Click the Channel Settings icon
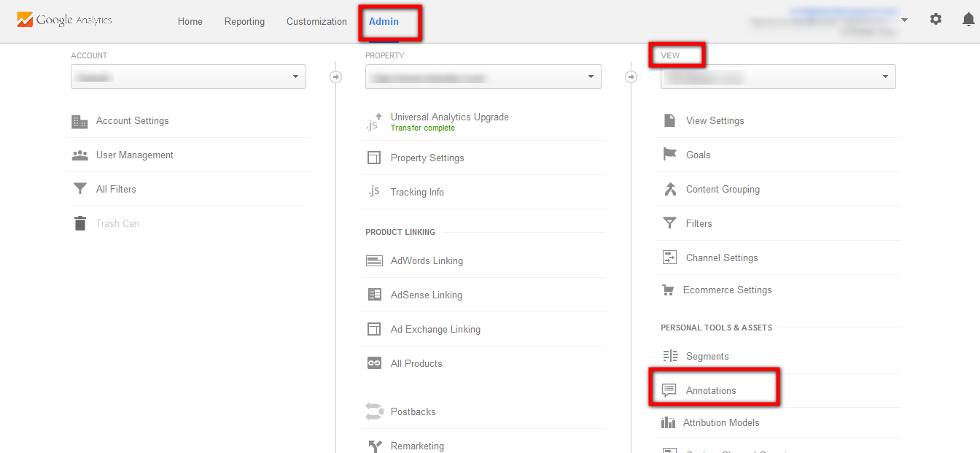The image size is (980, 453). (669, 258)
